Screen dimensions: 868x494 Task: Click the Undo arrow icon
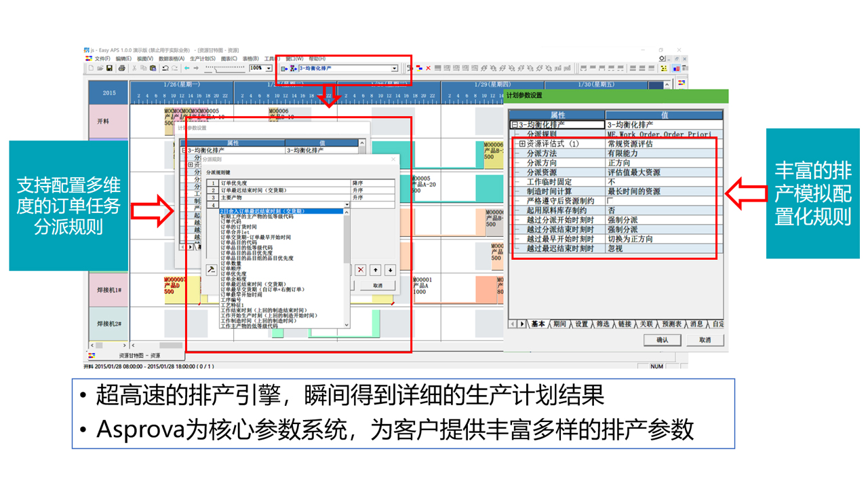tap(166, 69)
